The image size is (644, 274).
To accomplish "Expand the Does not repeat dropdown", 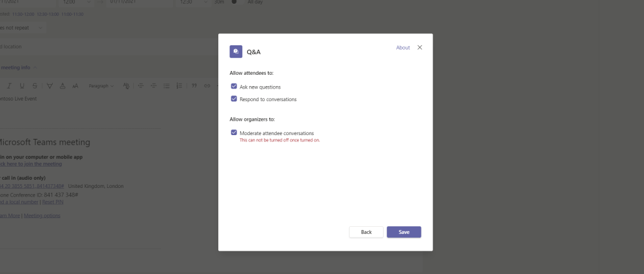I will pyautogui.click(x=22, y=28).
